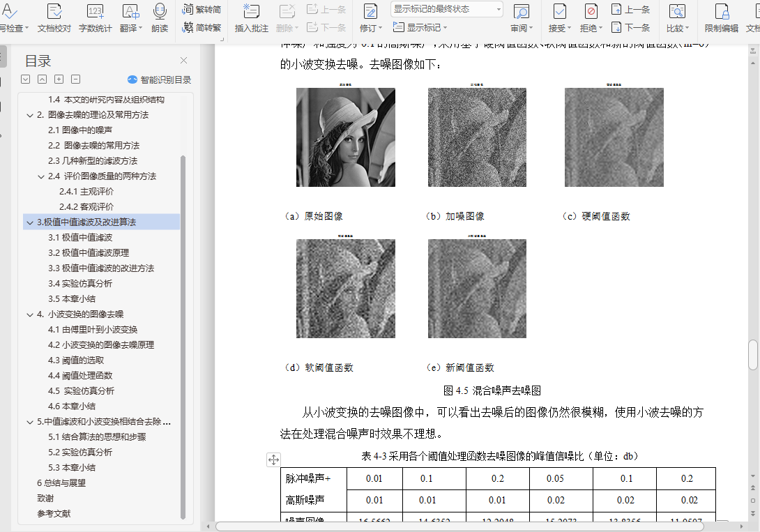Click the 删除 comment icon
The width and height of the screenshot is (760, 532).
[x=287, y=12]
